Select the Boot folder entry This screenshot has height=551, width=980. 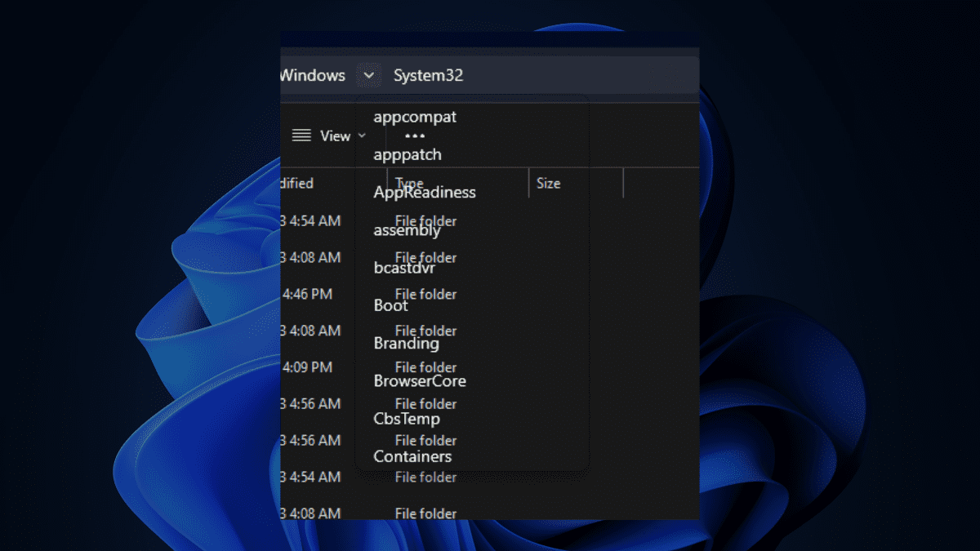[390, 305]
